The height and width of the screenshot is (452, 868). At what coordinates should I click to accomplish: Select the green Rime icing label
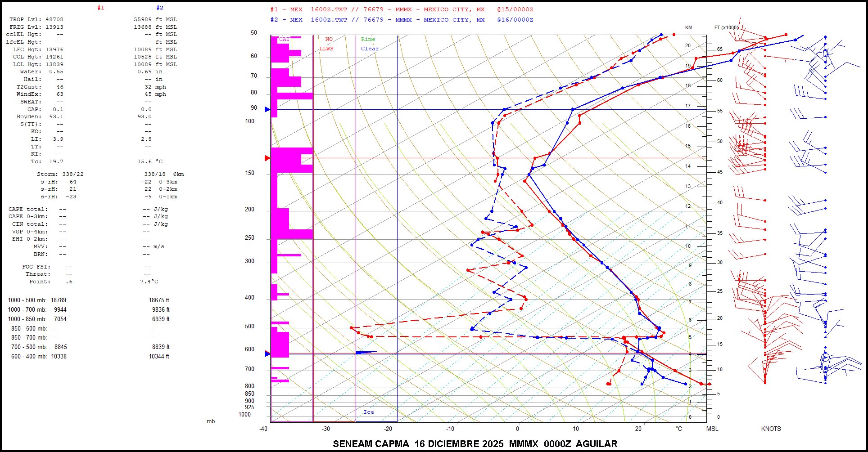368,40
